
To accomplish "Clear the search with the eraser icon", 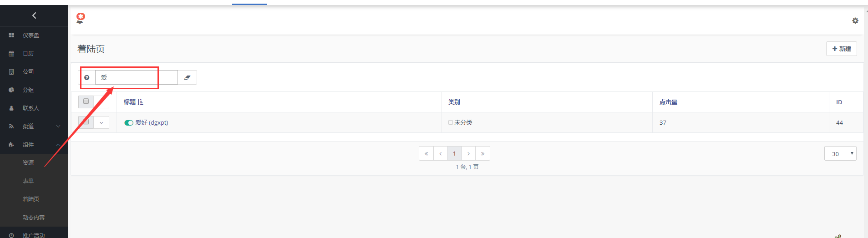I will [187, 77].
